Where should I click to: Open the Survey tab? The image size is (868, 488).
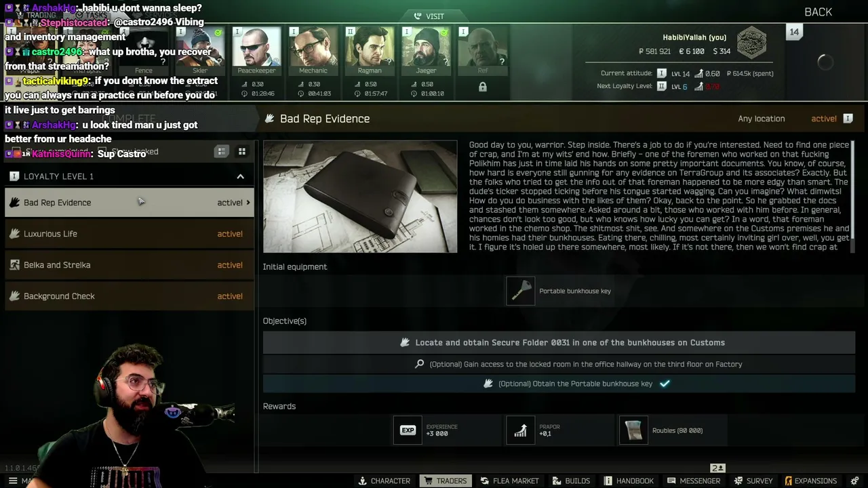tap(753, 481)
